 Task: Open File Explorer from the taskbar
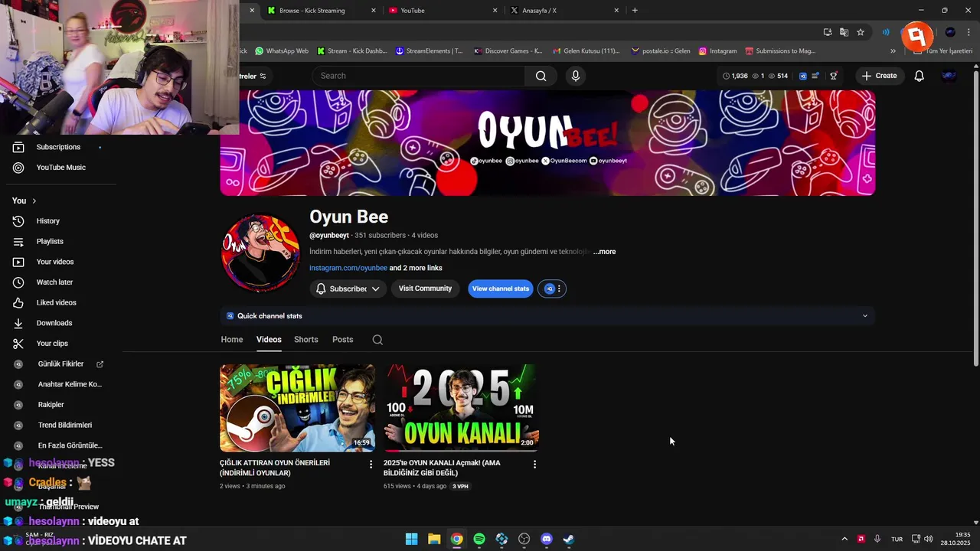[434, 539]
